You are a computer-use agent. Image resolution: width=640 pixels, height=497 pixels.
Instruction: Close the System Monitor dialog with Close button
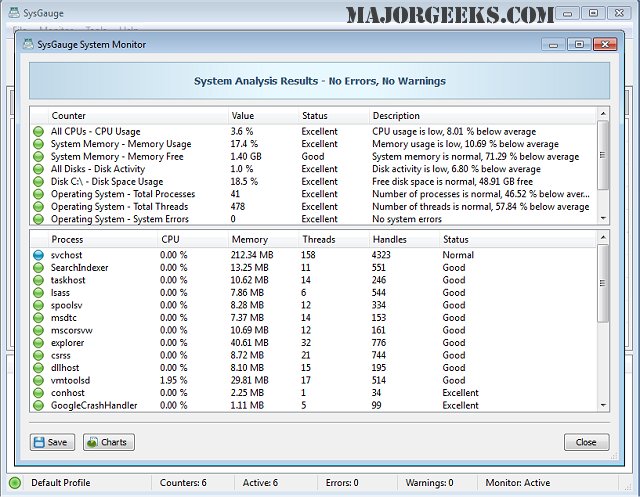pyautogui.click(x=587, y=442)
